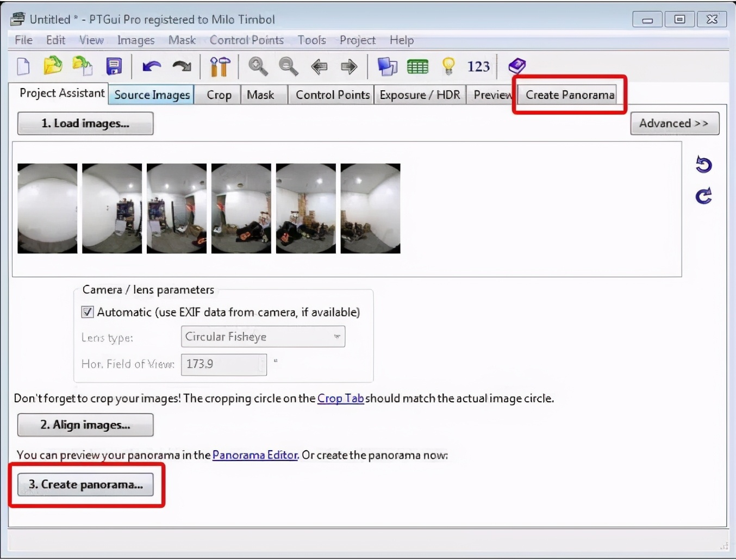The width and height of the screenshot is (736, 560).
Task: Switch to the Exposure / HDR tab
Action: (420, 95)
